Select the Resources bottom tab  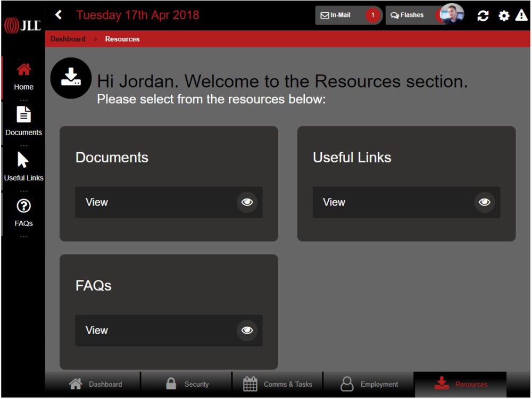pyautogui.click(x=460, y=385)
